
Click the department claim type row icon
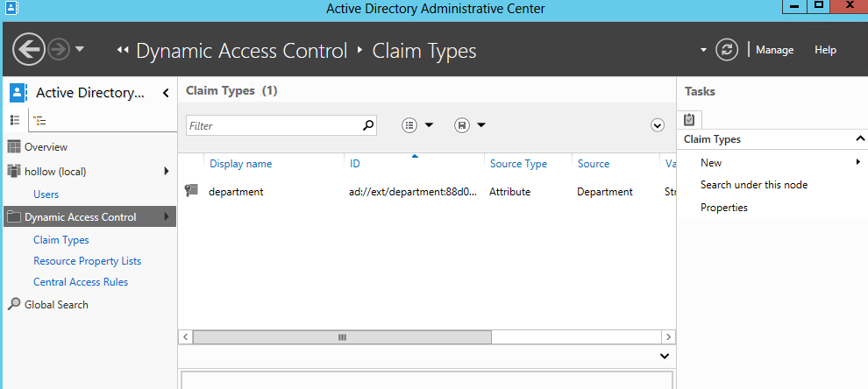[191, 192]
